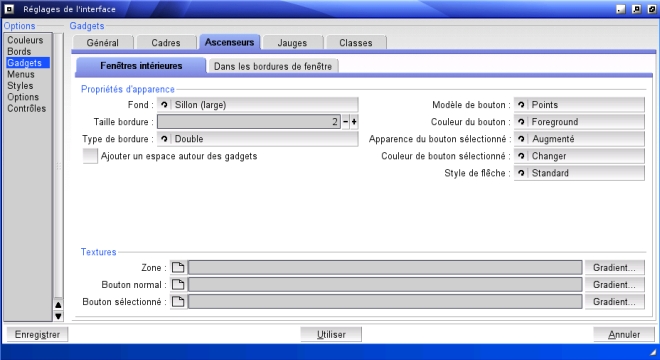The image size is (660, 360).
Task: Open Dans les bordures de fenêtre sub-tab
Action: pos(273,66)
